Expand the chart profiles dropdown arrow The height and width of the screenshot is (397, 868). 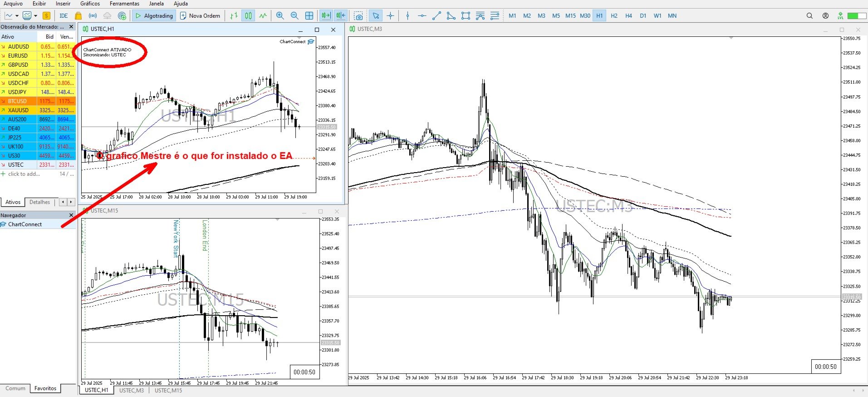coord(35,16)
